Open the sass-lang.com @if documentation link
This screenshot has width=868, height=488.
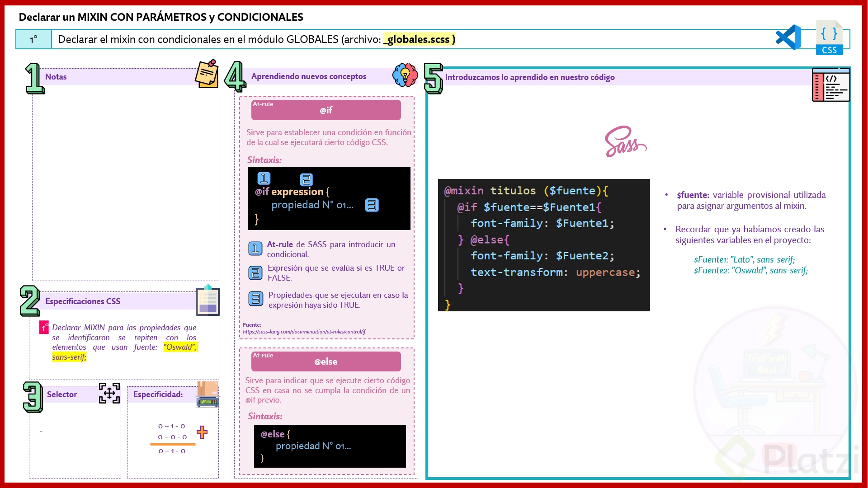(303, 331)
